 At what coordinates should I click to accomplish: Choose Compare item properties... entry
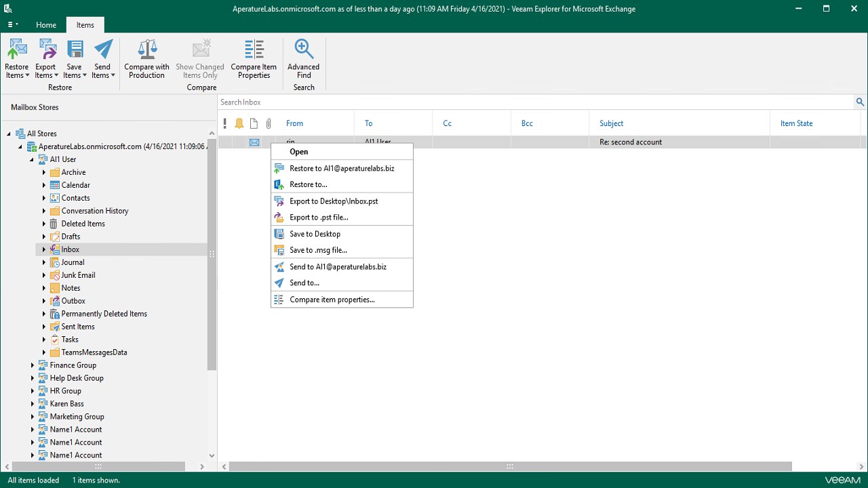click(x=342, y=300)
